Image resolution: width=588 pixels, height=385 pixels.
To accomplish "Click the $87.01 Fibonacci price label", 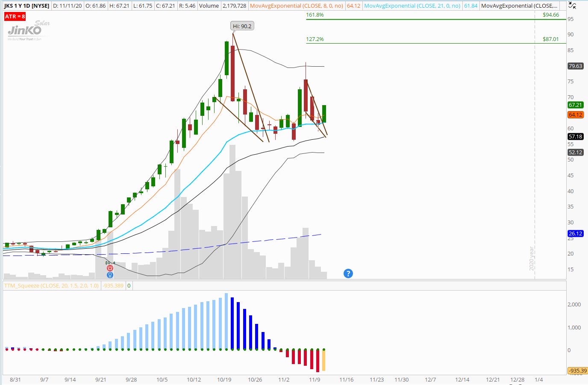I will pyautogui.click(x=551, y=39).
